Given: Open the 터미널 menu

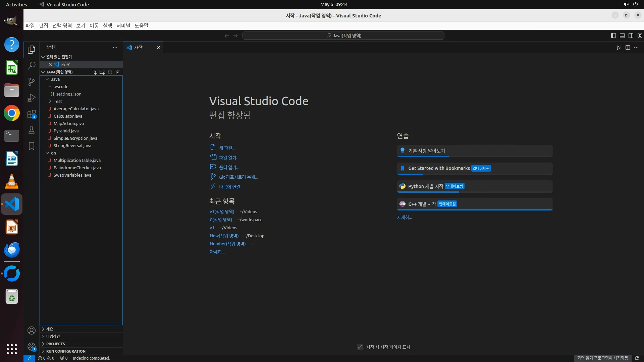Looking at the screenshot, I should pos(123,26).
